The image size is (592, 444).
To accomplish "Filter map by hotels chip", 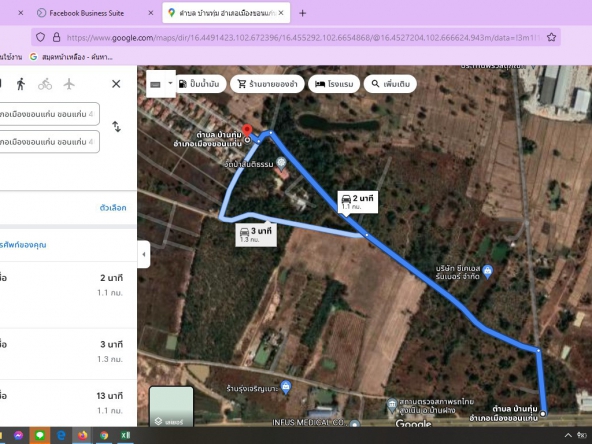I will click(333, 84).
